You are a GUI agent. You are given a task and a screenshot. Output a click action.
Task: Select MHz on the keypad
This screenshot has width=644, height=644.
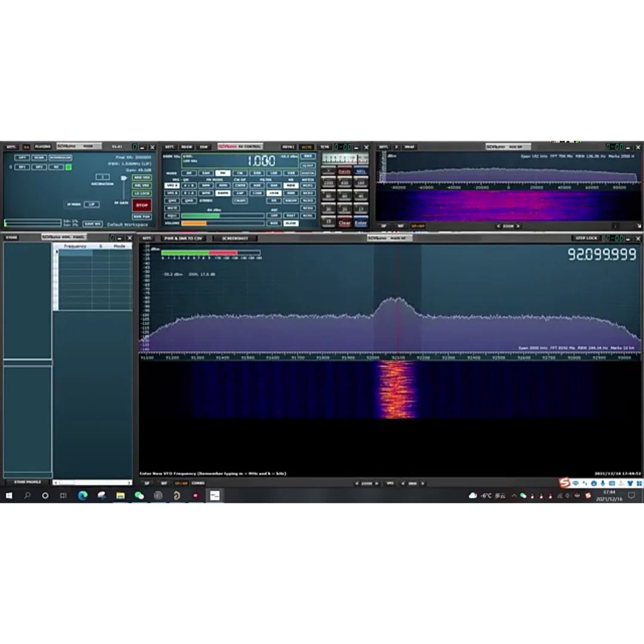361,171
